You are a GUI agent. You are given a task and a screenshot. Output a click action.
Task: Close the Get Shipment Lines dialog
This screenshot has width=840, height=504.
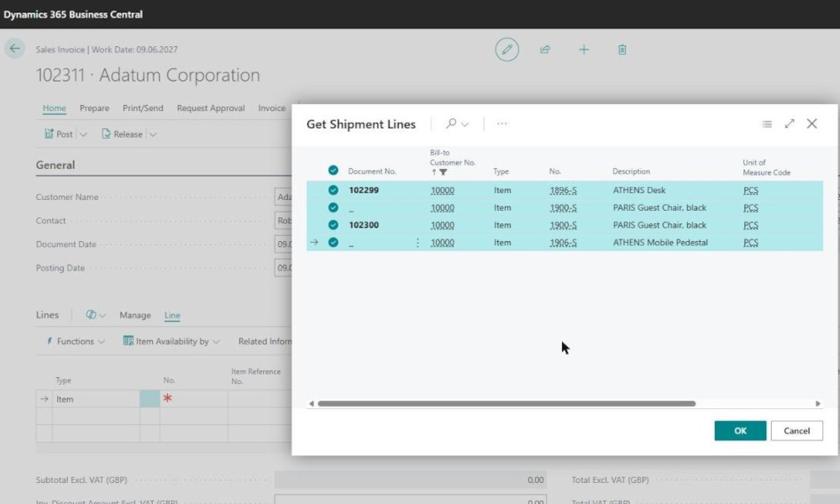812,123
